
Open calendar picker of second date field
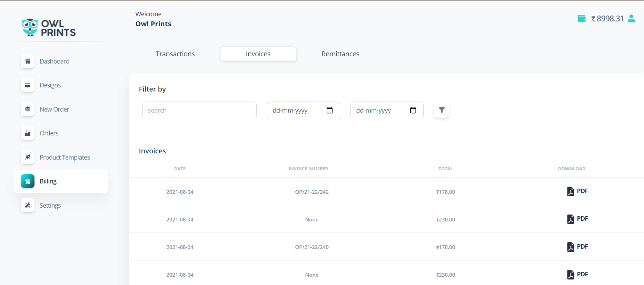pyautogui.click(x=413, y=110)
